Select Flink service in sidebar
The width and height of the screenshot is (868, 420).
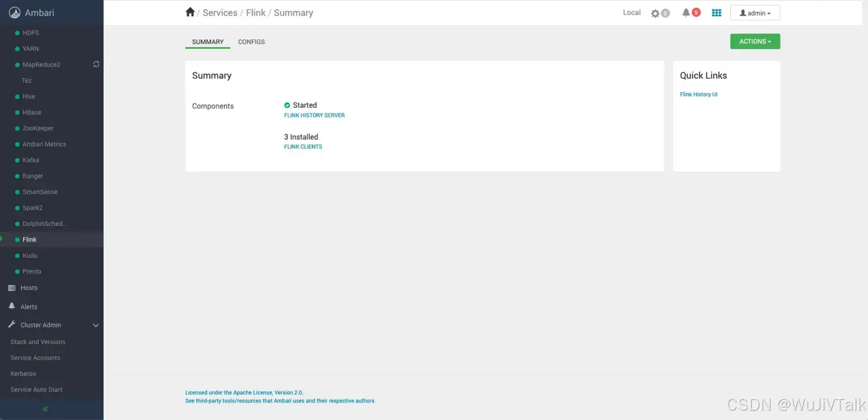[x=30, y=239]
